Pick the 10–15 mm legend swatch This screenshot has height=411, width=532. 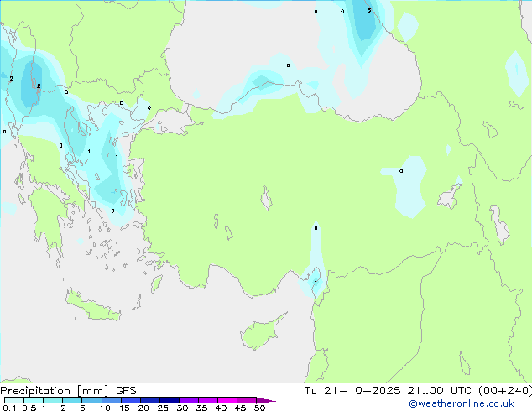[x=111, y=400]
